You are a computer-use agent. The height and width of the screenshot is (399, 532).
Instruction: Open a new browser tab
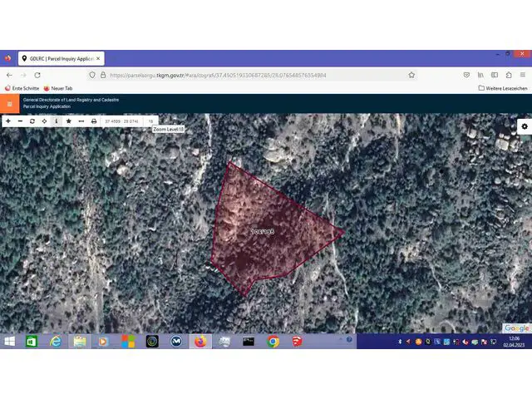[x=112, y=59]
